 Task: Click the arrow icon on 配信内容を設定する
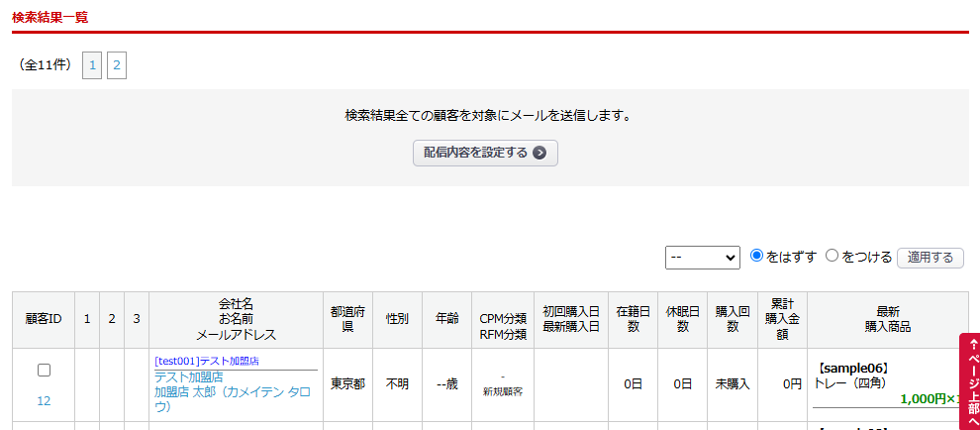[539, 153]
